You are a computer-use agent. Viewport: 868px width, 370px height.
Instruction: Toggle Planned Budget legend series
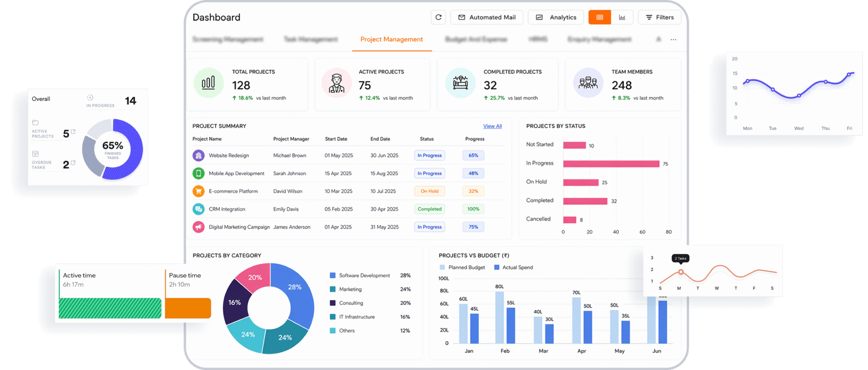click(462, 267)
